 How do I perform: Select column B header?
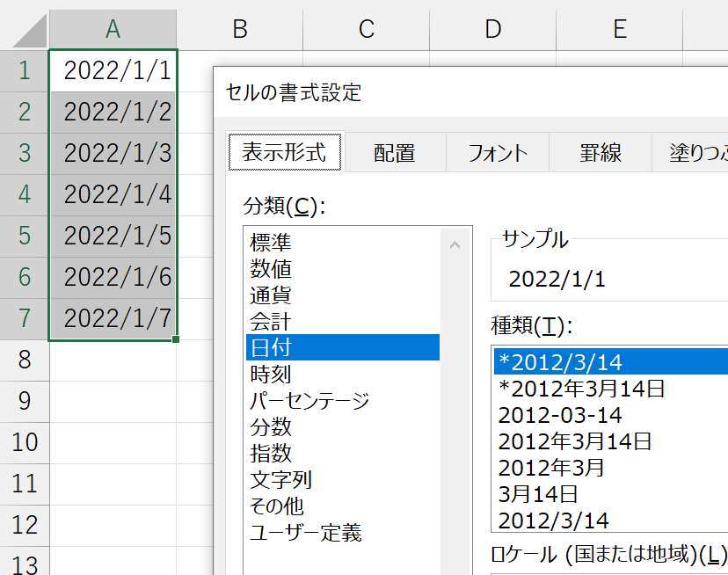[x=239, y=29]
